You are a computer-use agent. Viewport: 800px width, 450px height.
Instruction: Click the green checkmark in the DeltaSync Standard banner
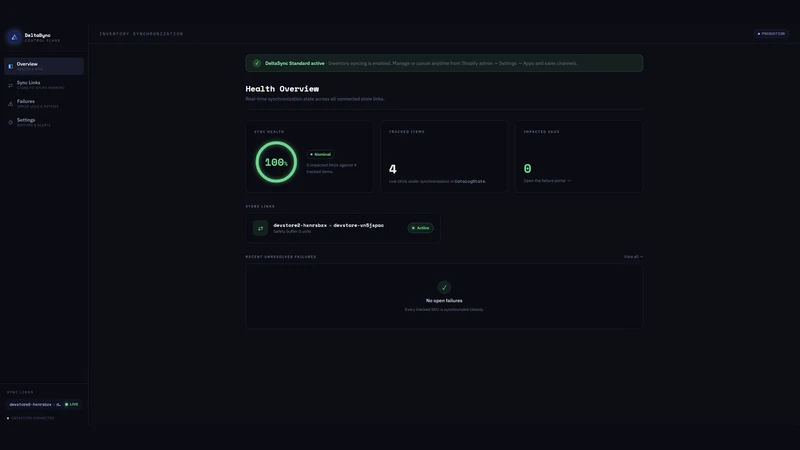257,63
